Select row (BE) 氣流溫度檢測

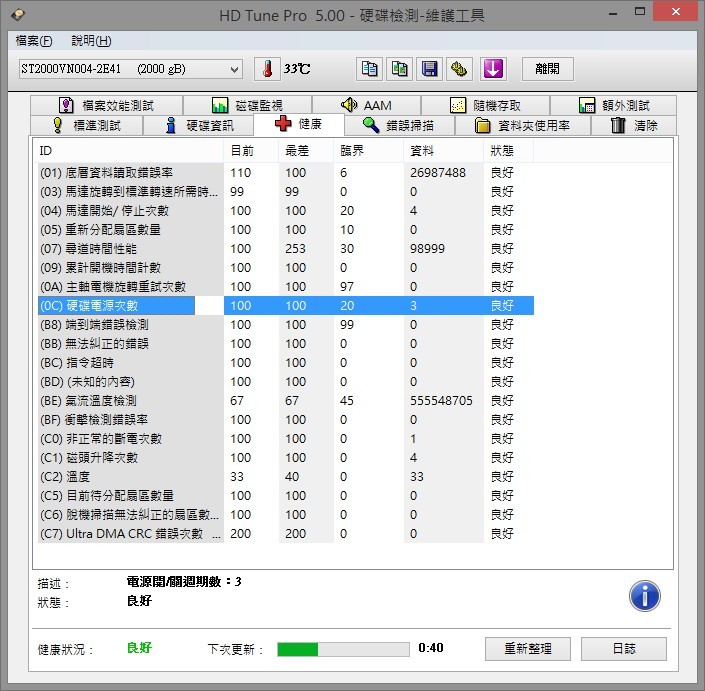[x=286, y=401]
